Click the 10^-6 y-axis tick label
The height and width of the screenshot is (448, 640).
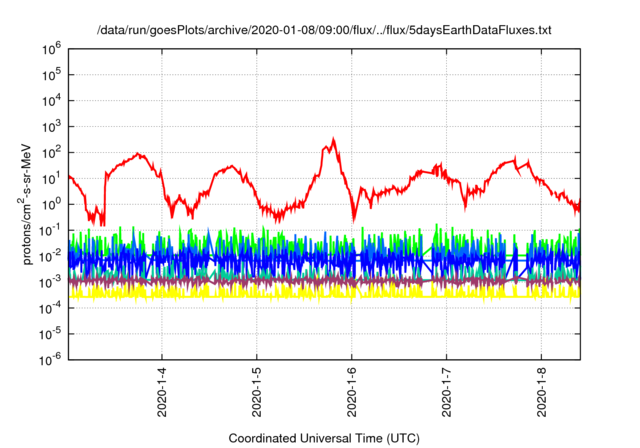50,359
